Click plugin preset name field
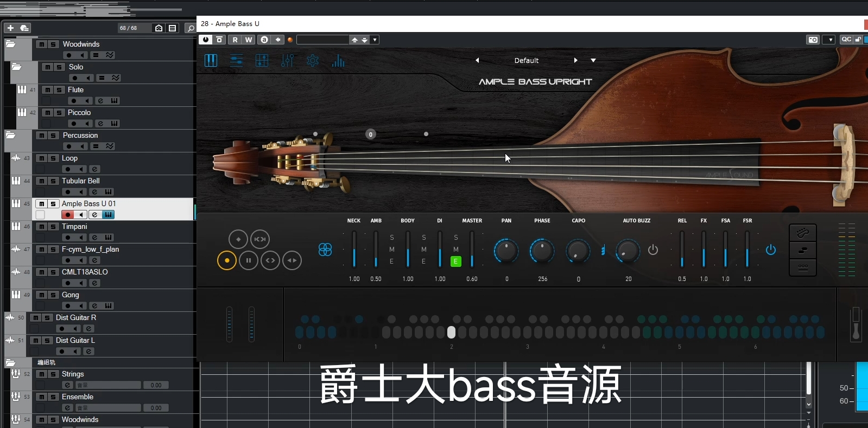This screenshot has height=428, width=868. 322,40
